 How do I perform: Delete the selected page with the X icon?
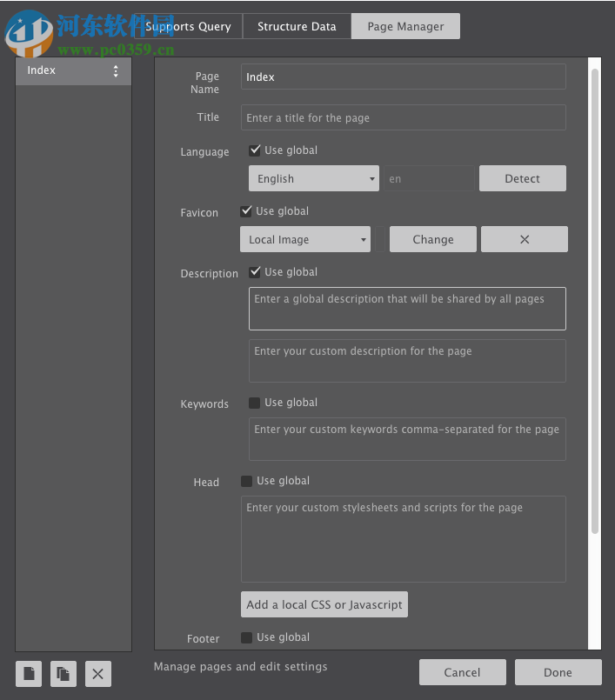[97, 673]
